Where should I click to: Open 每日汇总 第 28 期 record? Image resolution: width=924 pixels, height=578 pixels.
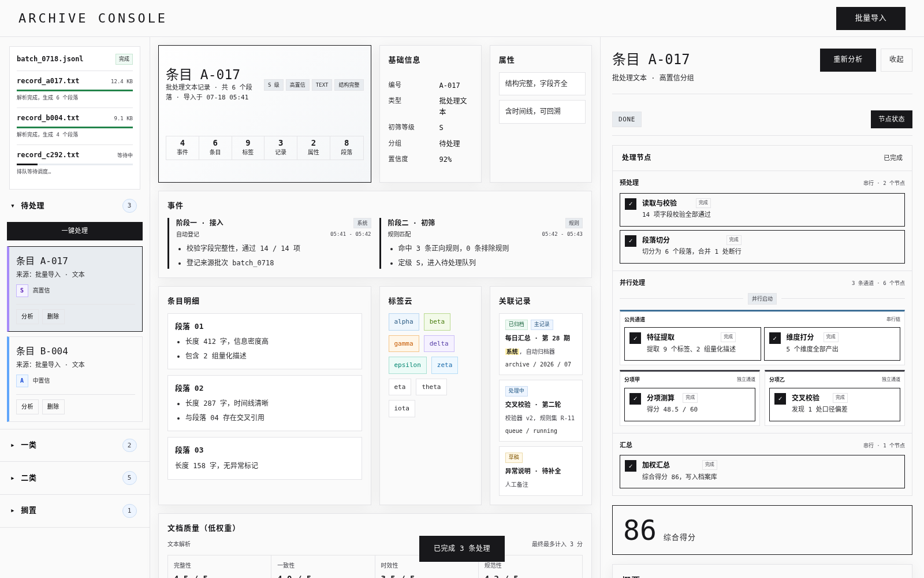[x=541, y=344]
